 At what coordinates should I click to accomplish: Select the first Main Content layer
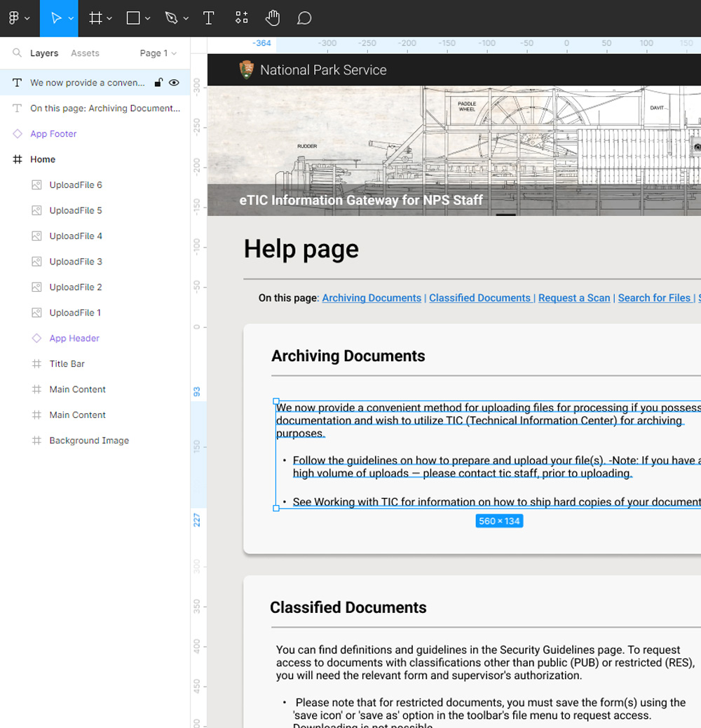95,389
